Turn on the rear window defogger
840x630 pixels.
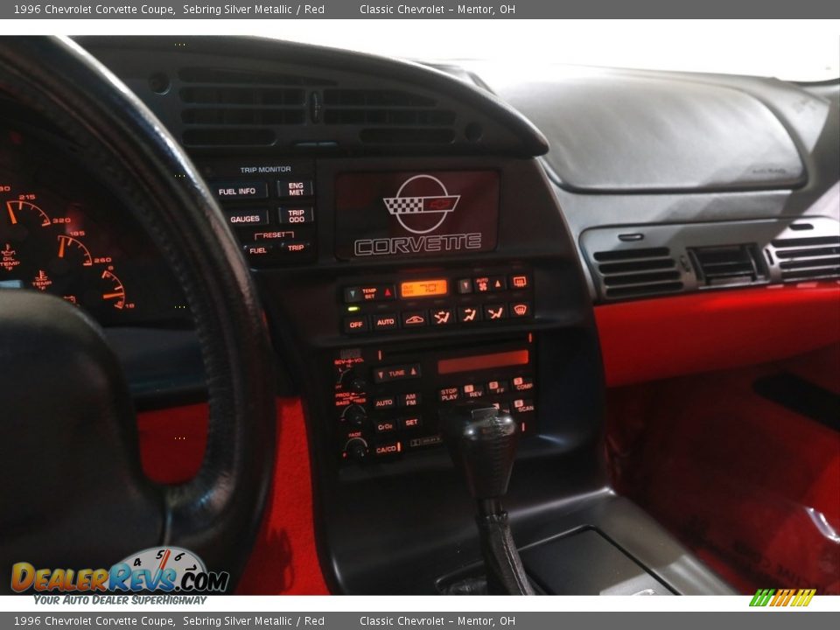coord(519,281)
